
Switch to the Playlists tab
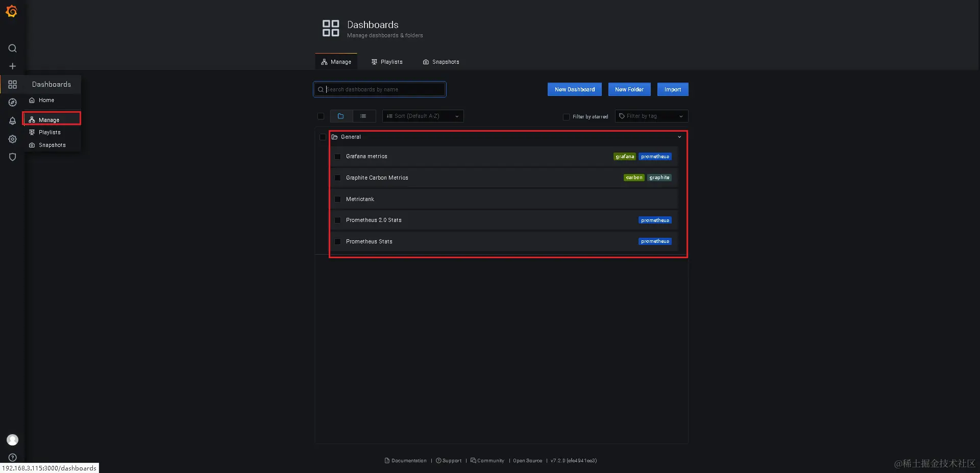[387, 62]
